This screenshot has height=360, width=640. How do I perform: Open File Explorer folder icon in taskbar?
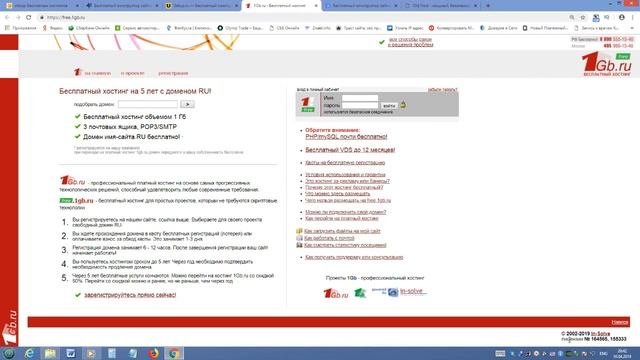(50, 353)
